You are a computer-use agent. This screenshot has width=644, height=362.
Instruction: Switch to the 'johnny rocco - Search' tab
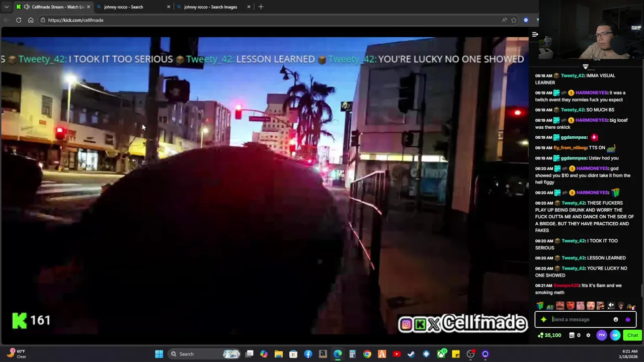[134, 7]
